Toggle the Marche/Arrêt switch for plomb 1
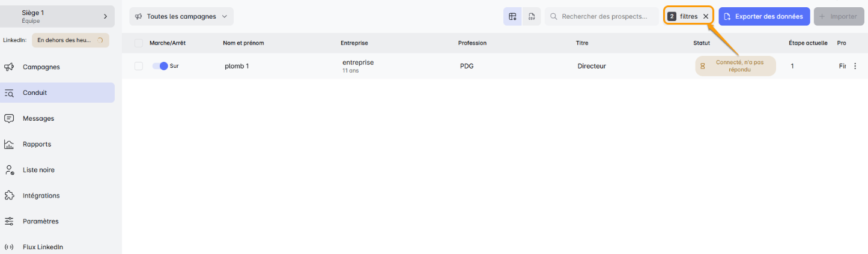The image size is (868, 254). click(160, 66)
